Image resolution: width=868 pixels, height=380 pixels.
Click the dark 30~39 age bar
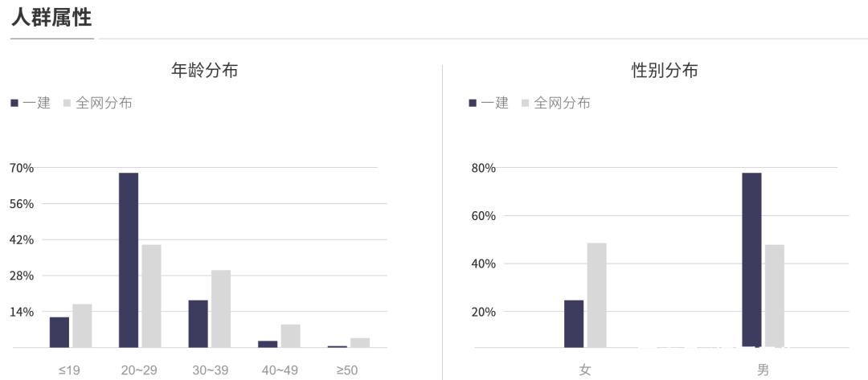pos(199,324)
